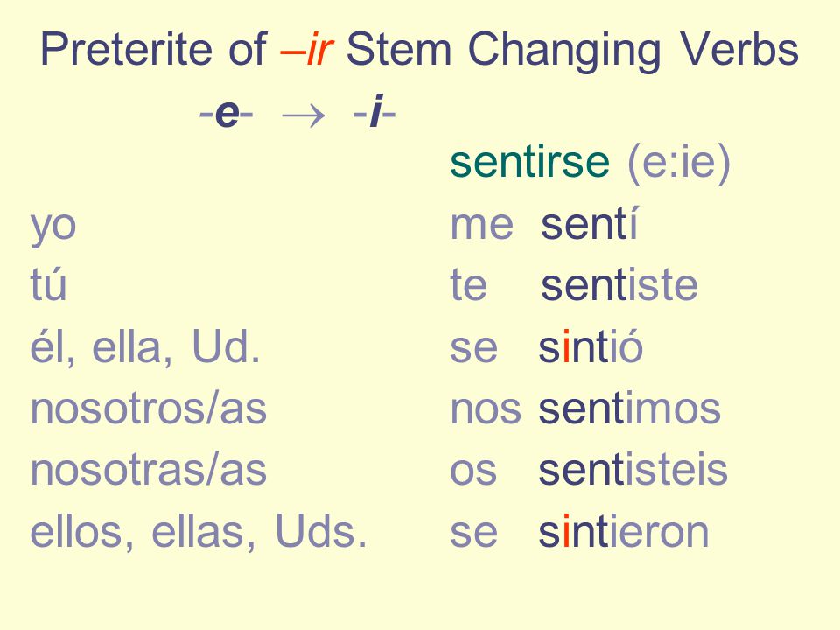Click the slide title 'Preterite of -ir Stem Changing Verbs'

tap(419, 50)
